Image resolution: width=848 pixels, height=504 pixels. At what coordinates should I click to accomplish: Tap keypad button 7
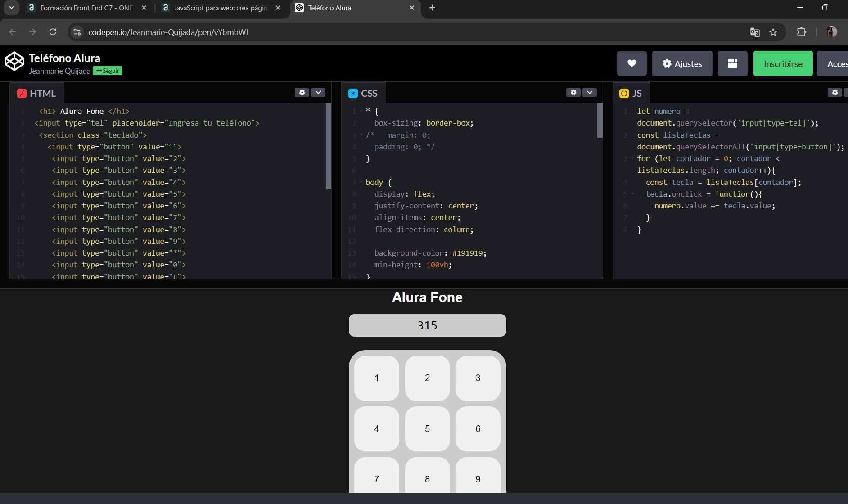[x=377, y=475]
